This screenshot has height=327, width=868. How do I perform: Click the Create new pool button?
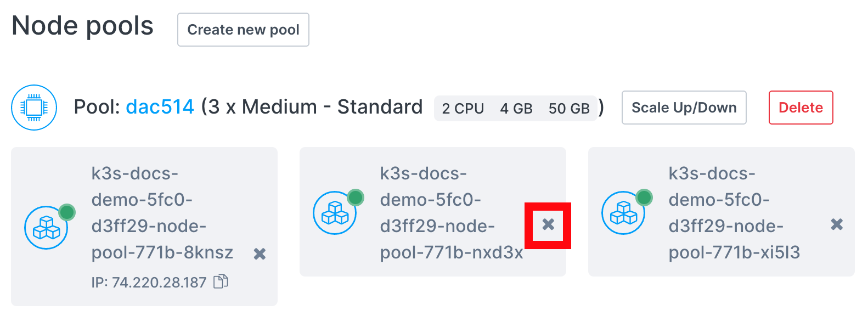[x=243, y=30]
